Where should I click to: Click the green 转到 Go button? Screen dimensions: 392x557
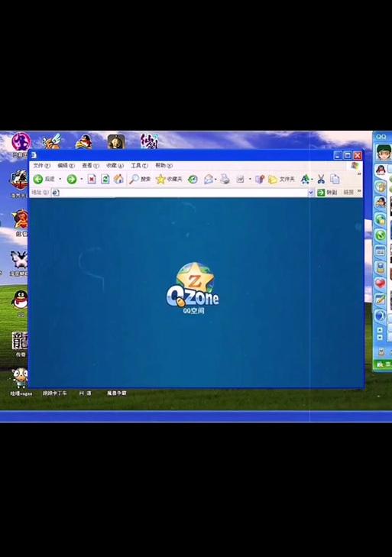(x=327, y=193)
